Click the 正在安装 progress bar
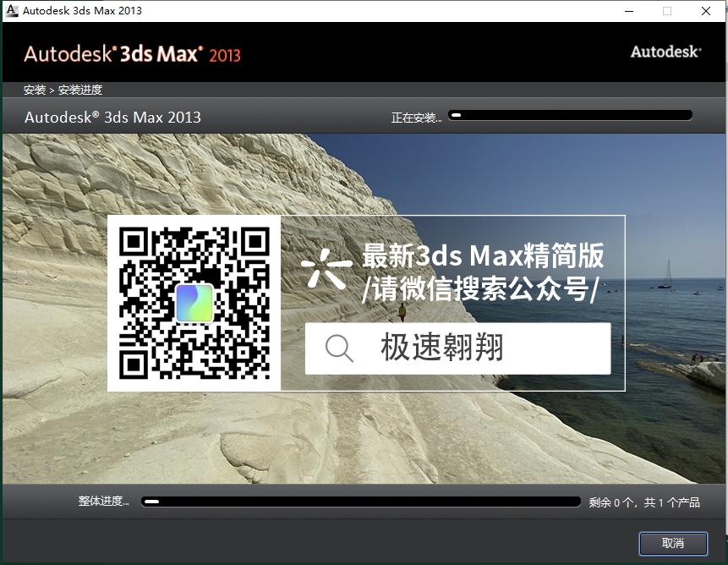Viewport: 728px width, 565px height. pyautogui.click(x=570, y=115)
